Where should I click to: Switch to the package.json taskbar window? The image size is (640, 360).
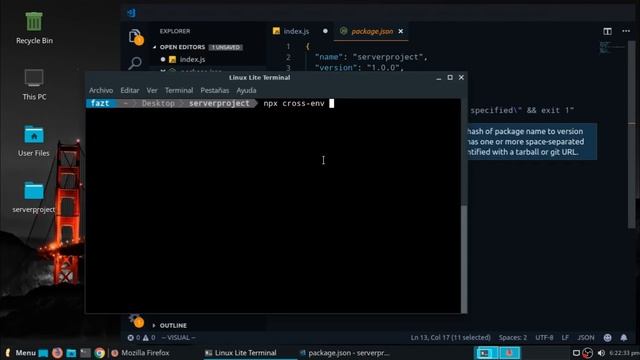tap(344, 353)
